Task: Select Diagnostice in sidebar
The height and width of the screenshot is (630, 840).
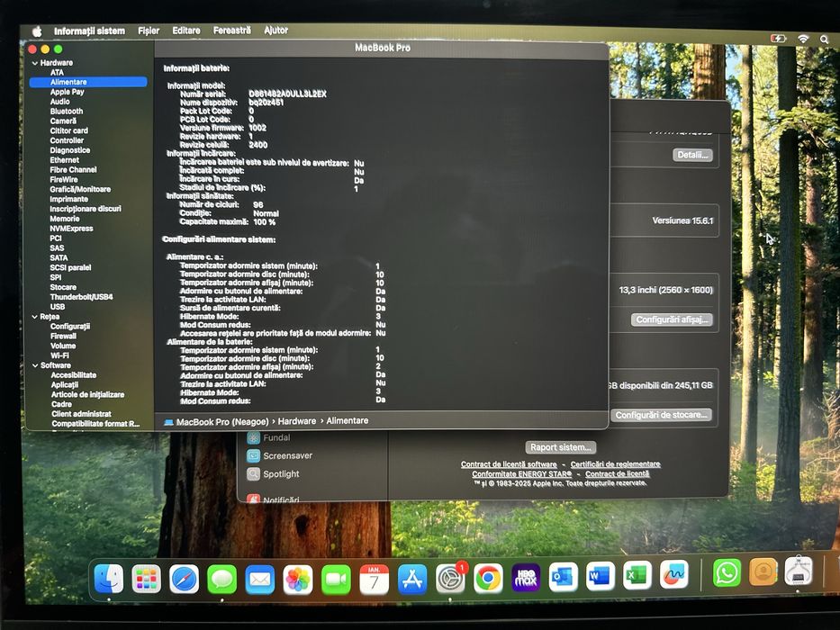Action: (x=69, y=150)
